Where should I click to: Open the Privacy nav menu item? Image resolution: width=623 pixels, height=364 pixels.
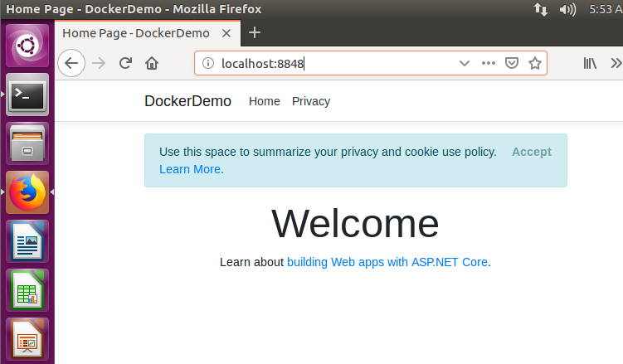[311, 101]
